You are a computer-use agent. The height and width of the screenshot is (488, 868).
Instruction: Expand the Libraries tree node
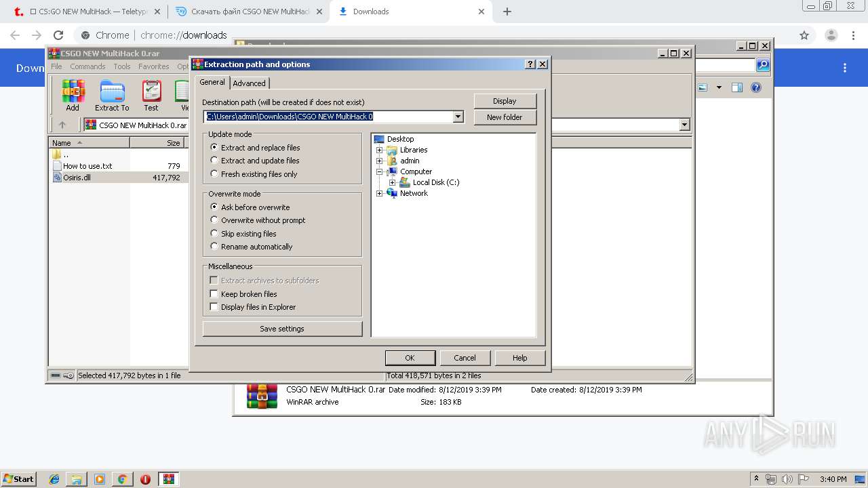tap(379, 150)
